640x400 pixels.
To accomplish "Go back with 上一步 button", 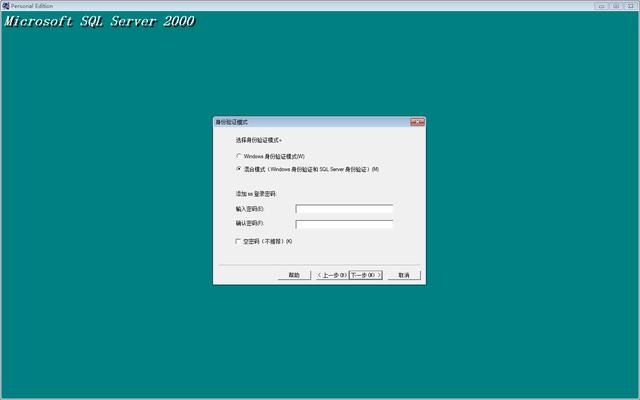I will point(332,275).
